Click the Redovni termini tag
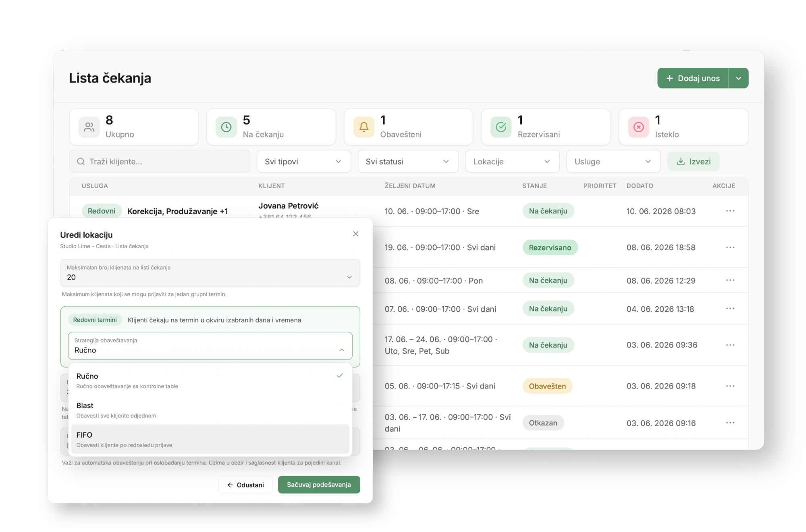The image size is (806, 532). coord(95,320)
